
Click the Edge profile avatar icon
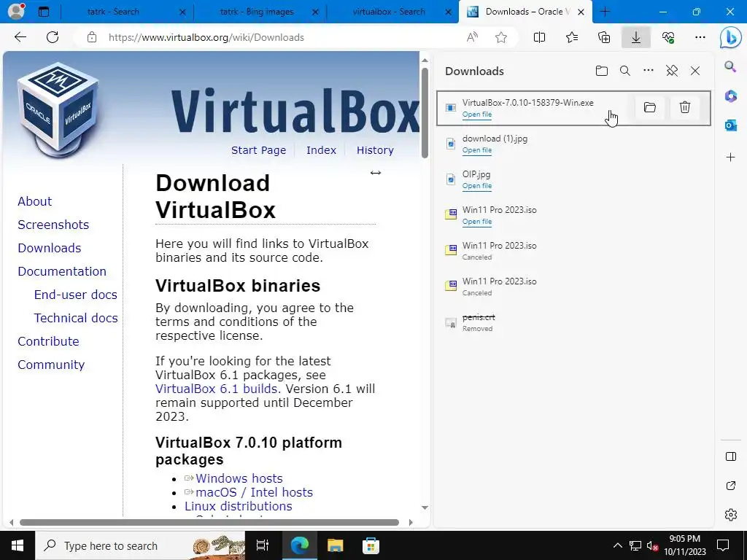point(16,11)
